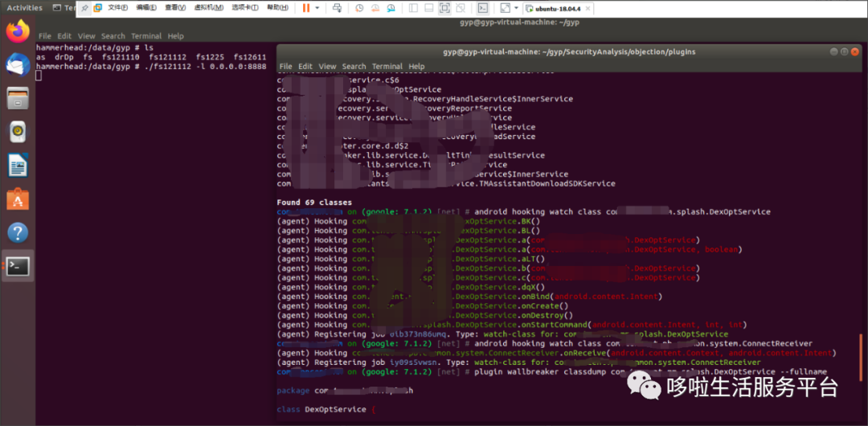868x426 pixels.
Task: Open Search menu in back ~/gyp terminal
Action: click(113, 36)
